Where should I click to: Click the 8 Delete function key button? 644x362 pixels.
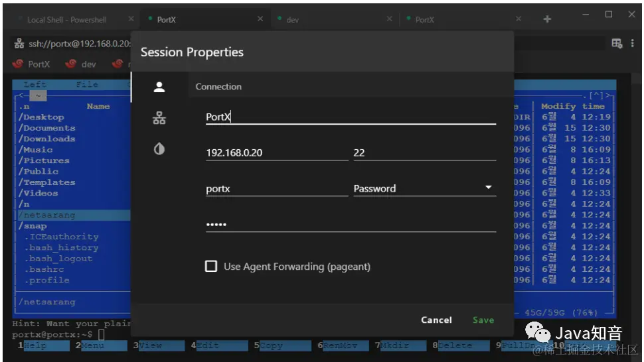click(x=460, y=345)
